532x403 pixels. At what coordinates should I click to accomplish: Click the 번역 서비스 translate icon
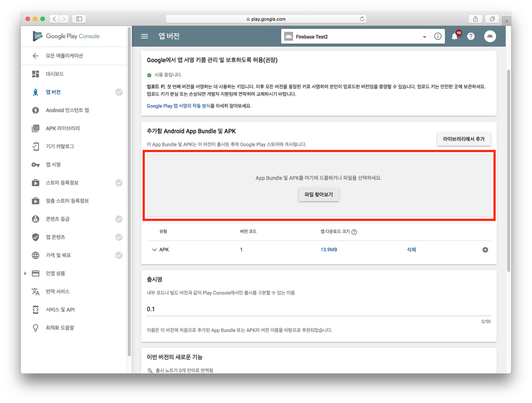pos(36,292)
